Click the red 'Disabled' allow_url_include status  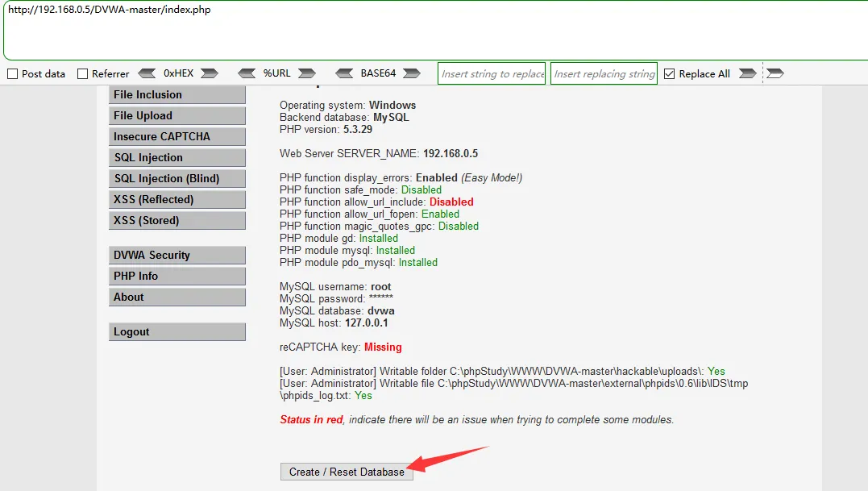[451, 202]
